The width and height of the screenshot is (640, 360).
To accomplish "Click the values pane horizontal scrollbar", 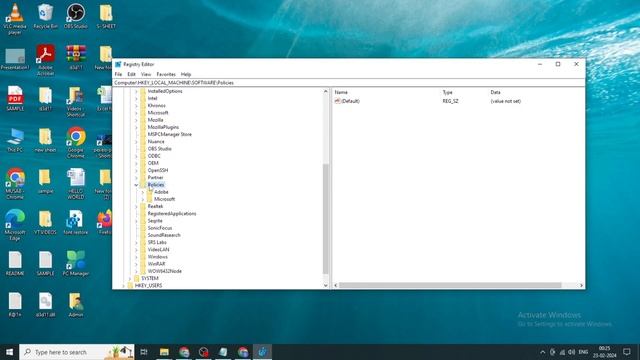I will [450, 285].
